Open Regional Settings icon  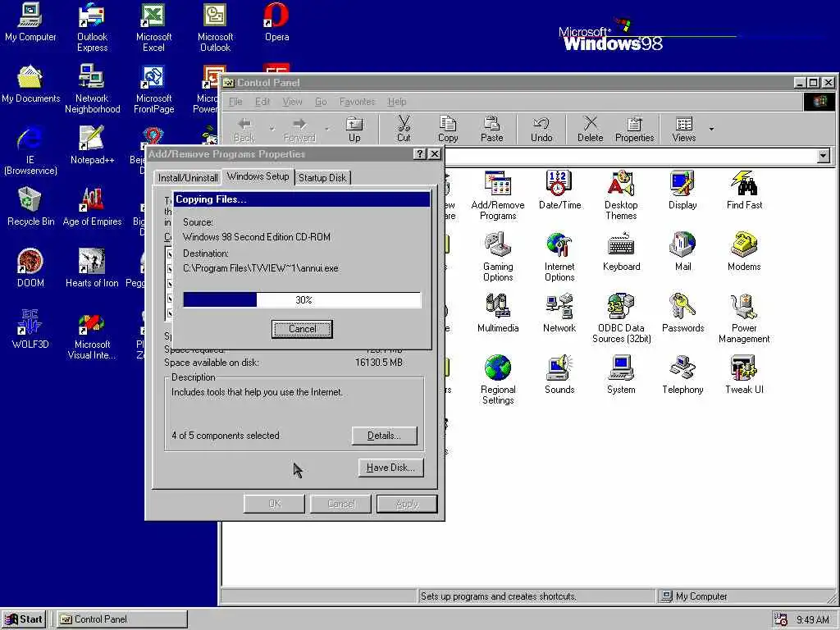(x=498, y=380)
